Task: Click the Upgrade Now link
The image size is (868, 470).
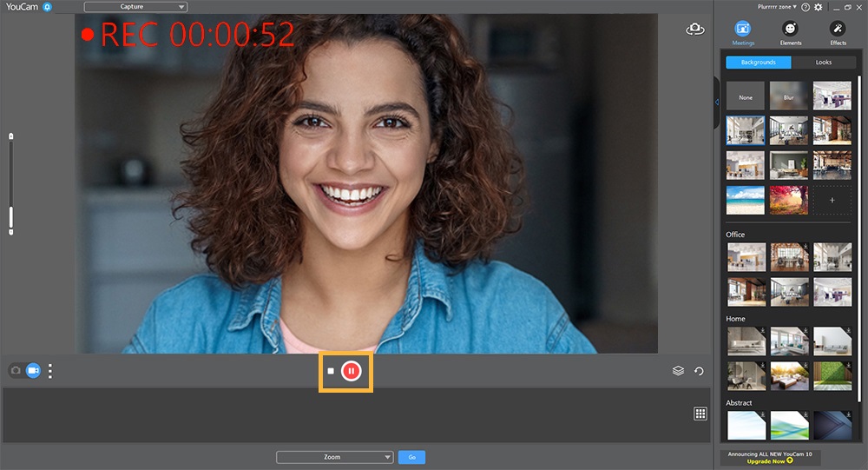Action: 769,461
